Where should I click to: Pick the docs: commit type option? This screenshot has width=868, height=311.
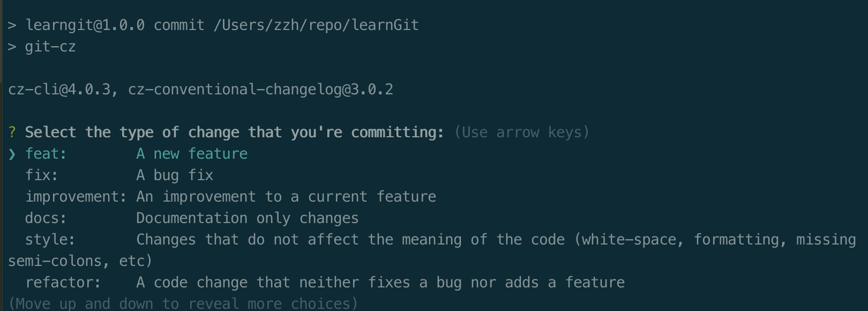click(46, 218)
